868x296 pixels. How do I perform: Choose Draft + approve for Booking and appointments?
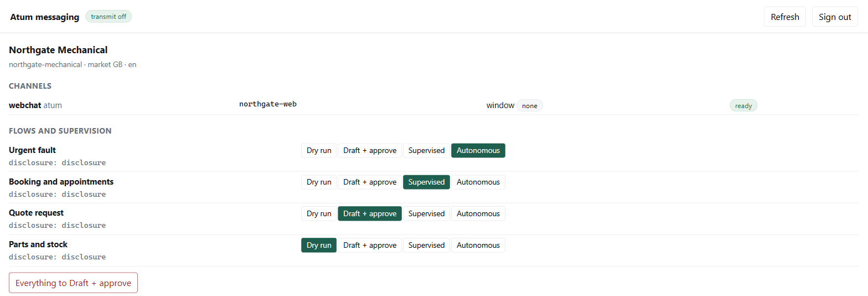(x=370, y=182)
